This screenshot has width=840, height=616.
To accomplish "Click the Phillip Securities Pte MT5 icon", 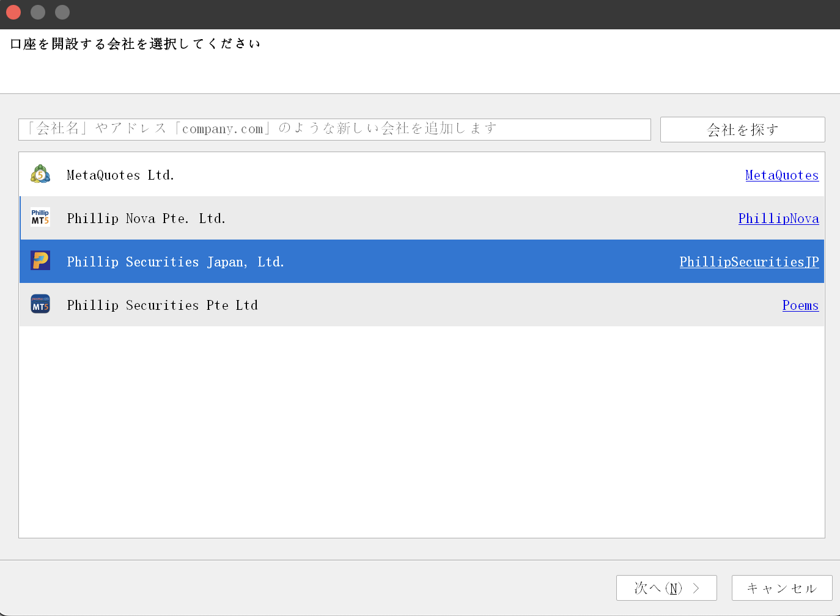I will coord(40,304).
